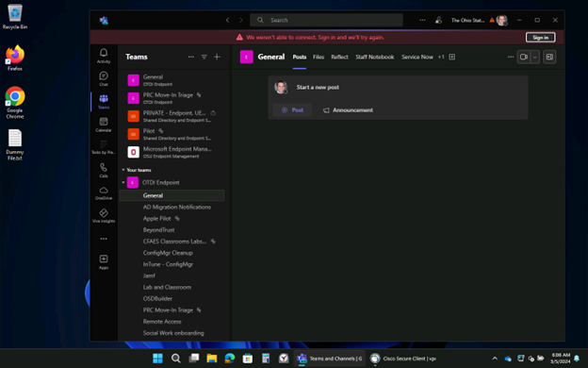
Task: Choose Announcement post type
Action: [348, 110]
